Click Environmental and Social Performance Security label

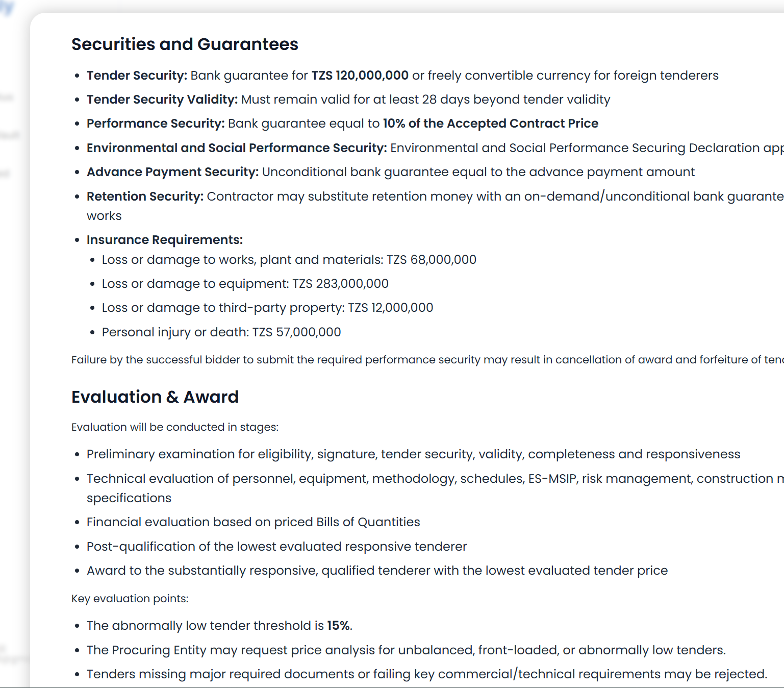pyautogui.click(x=237, y=148)
